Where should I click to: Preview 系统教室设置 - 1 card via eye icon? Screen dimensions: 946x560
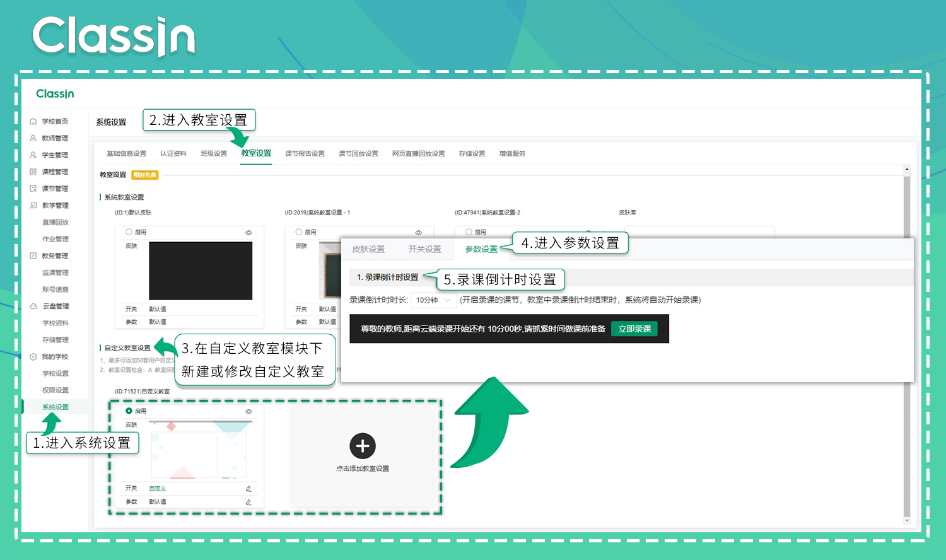coord(418,233)
